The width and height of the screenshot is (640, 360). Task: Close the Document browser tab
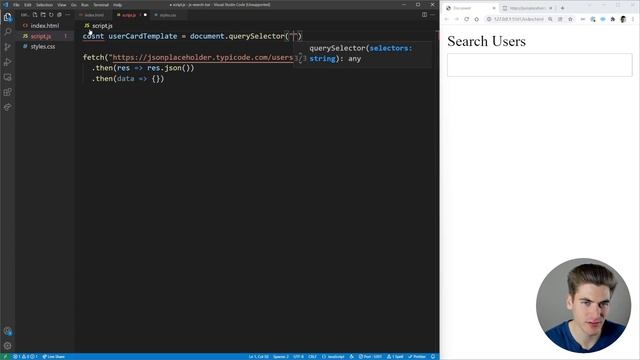click(493, 8)
